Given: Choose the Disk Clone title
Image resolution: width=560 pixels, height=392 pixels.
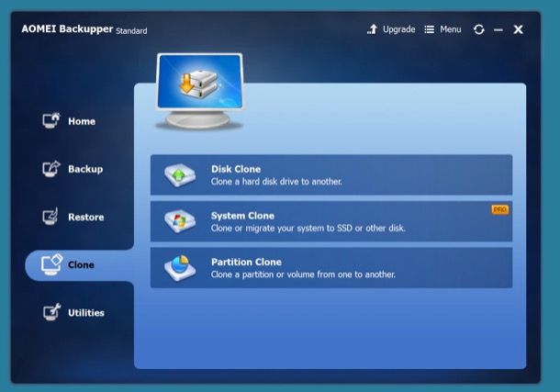Looking at the screenshot, I should [236, 169].
